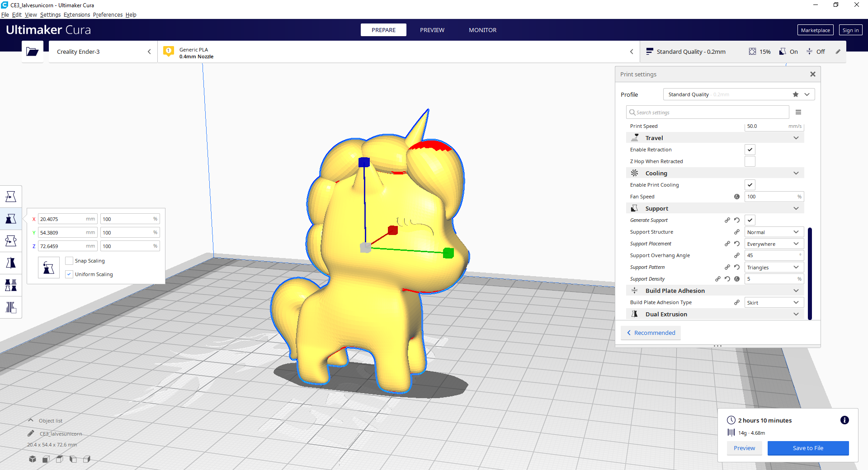Screen dimensions: 868x470
Task: Click the infill 15% icon in settings bar
Action: tap(752, 52)
